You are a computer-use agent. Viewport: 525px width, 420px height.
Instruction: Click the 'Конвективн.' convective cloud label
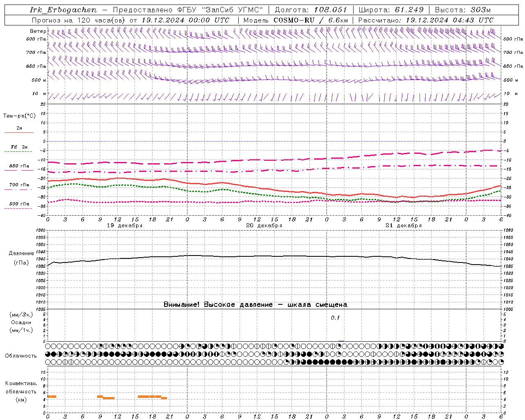point(21,383)
